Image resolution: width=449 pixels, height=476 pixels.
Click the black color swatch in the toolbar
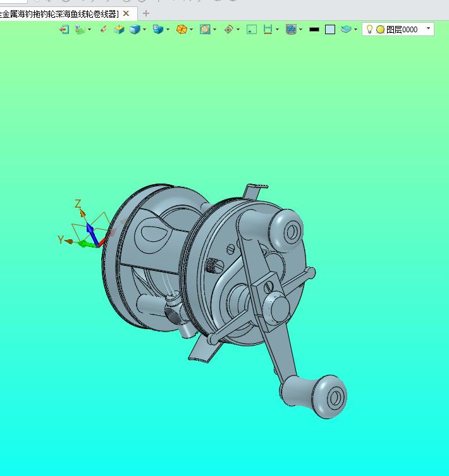tap(314, 29)
